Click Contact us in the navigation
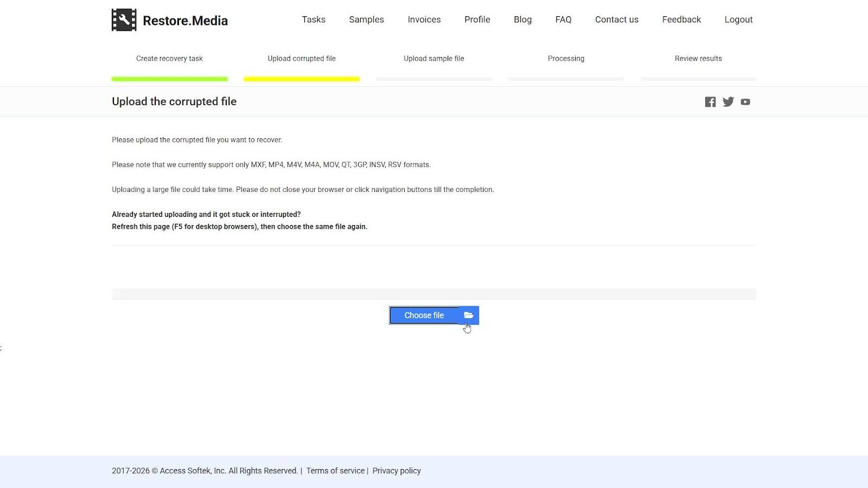Screen dimensions: 868x488 click(616, 20)
